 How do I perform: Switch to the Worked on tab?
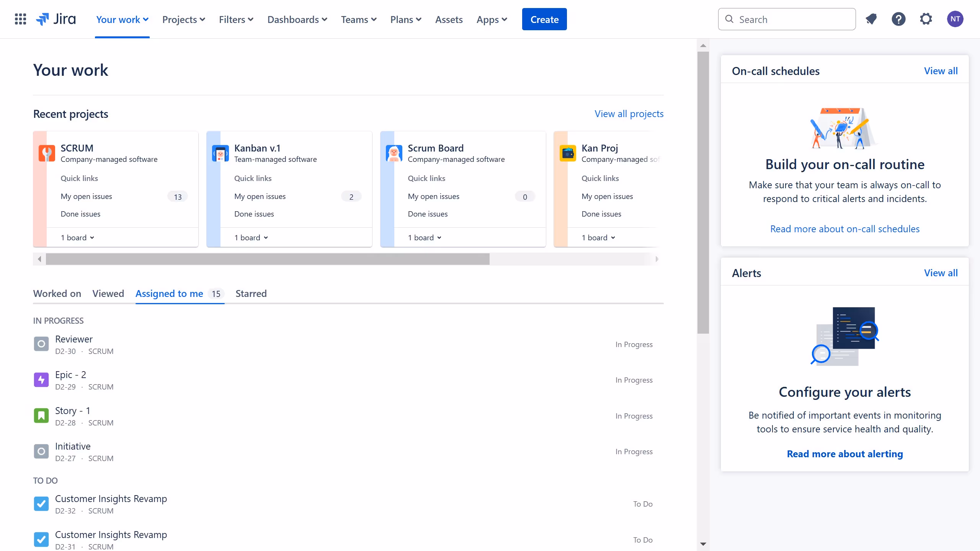point(57,293)
